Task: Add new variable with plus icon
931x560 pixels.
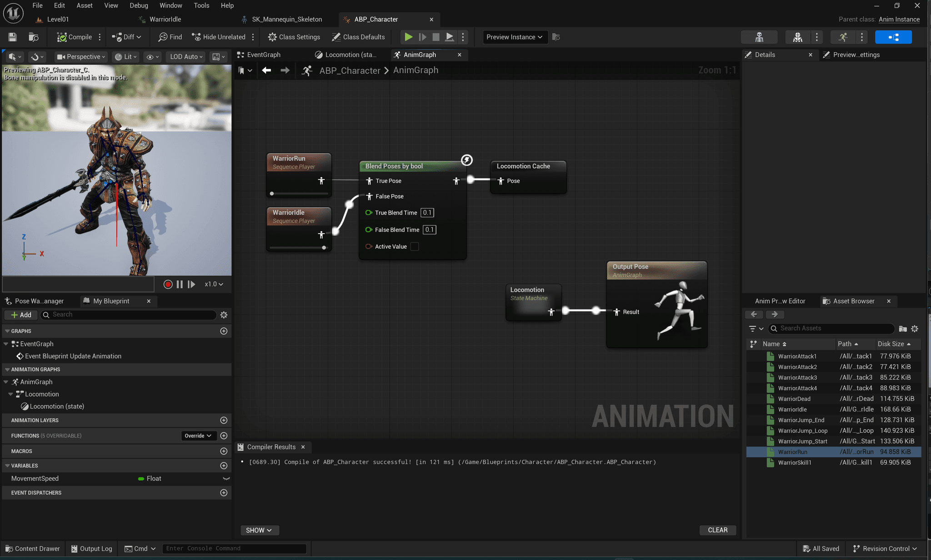Action: coord(224,465)
